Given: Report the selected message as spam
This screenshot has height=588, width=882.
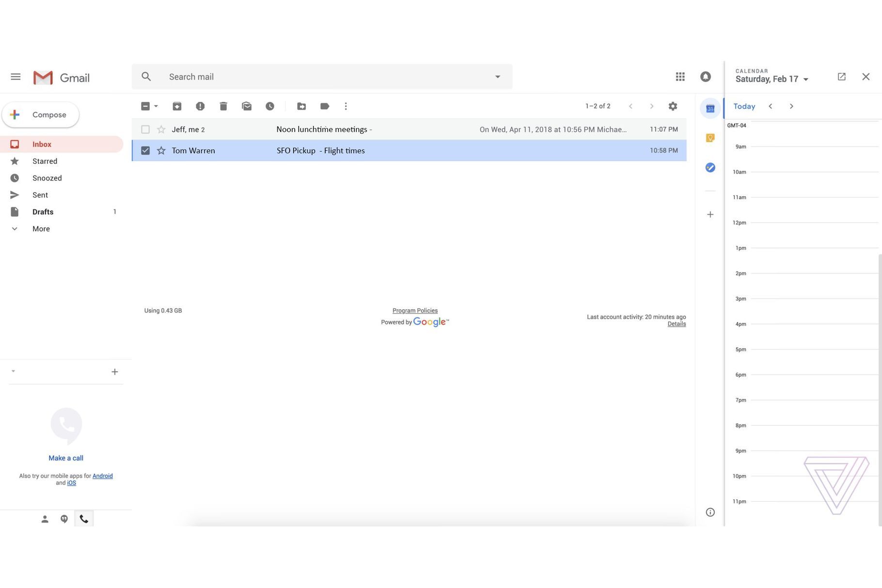Looking at the screenshot, I should point(200,106).
